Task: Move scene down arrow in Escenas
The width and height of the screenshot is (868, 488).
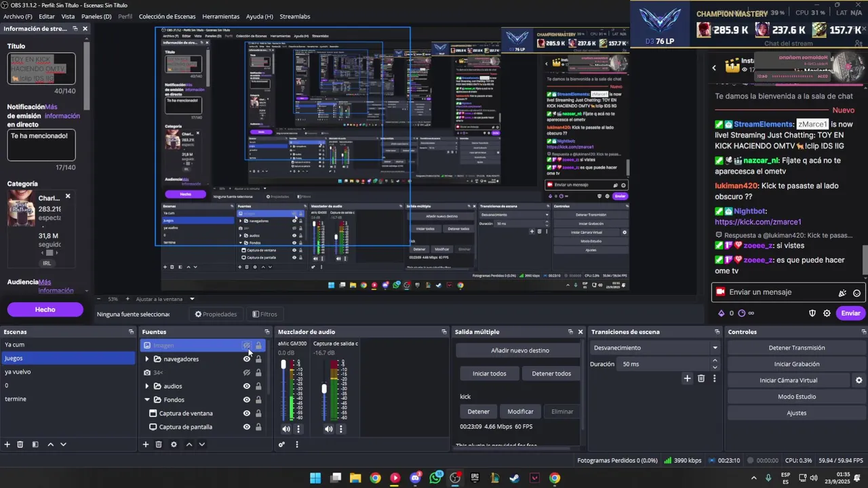Action: pos(63,445)
